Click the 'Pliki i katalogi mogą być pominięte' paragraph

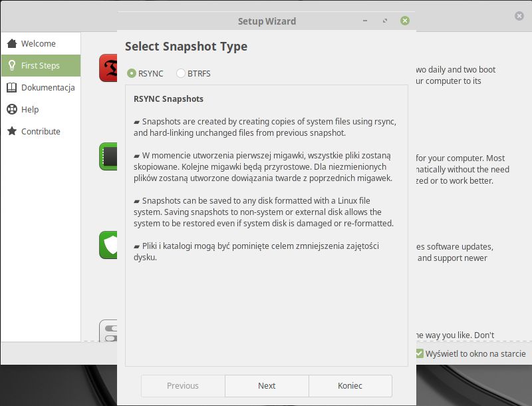[257, 252]
